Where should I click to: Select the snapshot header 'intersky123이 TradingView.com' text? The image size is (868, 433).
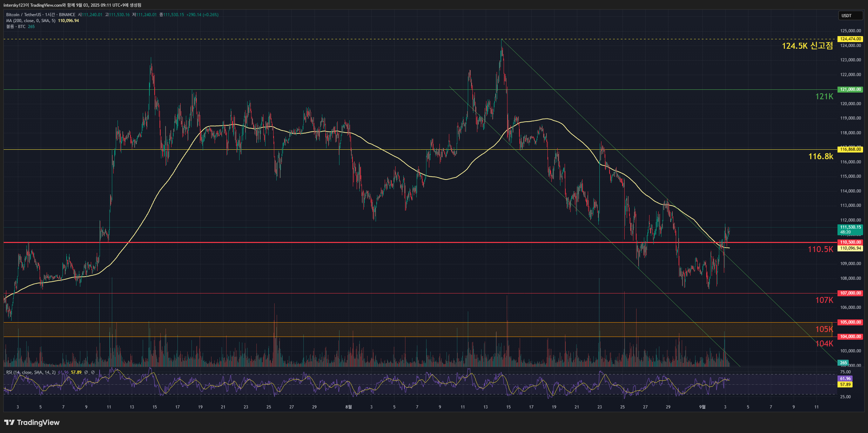pos(32,5)
